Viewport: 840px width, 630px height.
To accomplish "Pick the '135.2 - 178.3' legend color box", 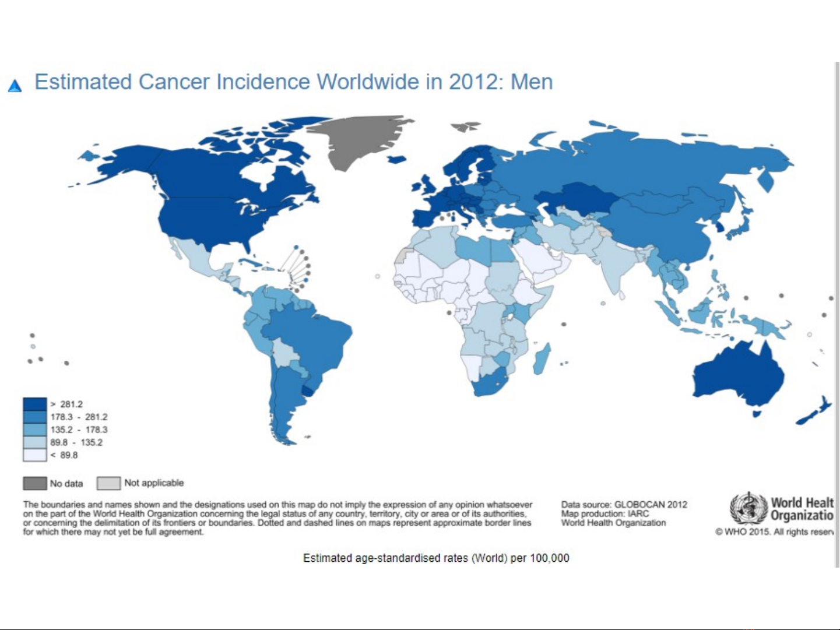I will [x=34, y=430].
